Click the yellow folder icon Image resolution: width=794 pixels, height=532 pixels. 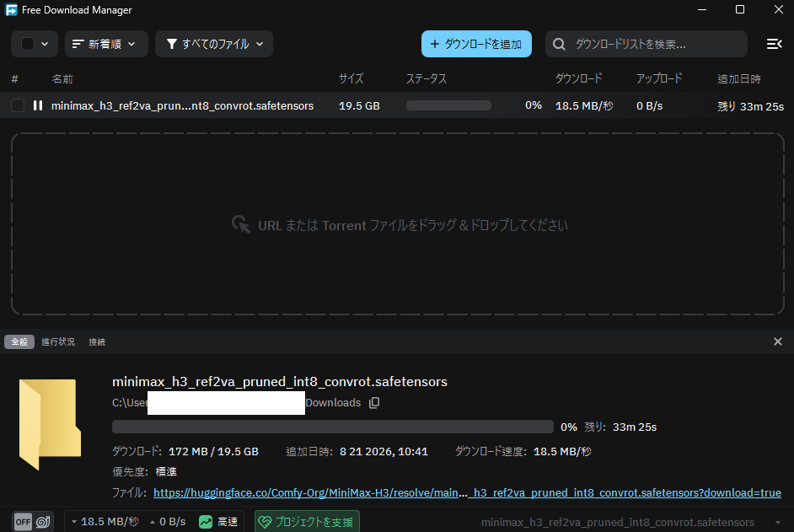click(50, 425)
